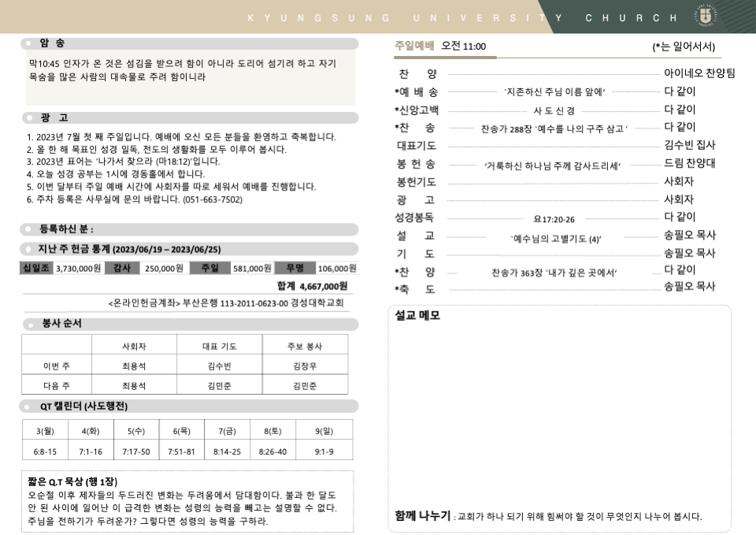Click the QT reading "8:26-40"
This screenshot has width=756, height=535.
(273, 452)
